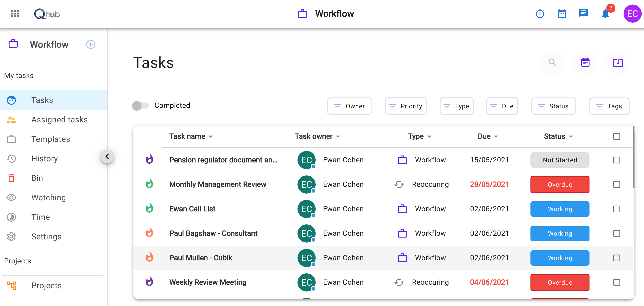Screen dimensions: 644x306
Task: Click the stopwatch timer icon
Action: pos(540,14)
